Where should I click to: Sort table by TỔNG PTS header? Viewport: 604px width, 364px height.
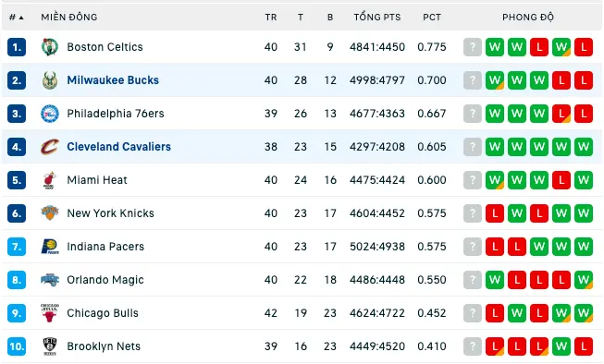pyautogui.click(x=377, y=18)
